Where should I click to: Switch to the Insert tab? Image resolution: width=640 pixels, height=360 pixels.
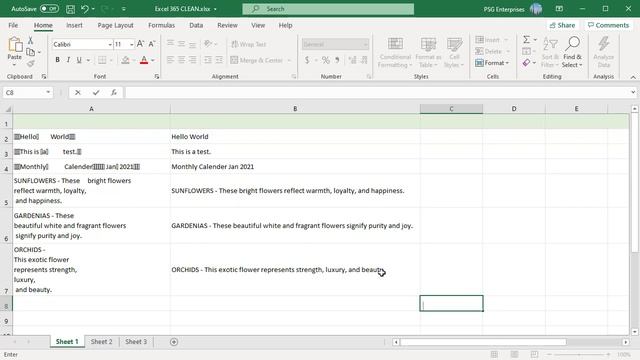[x=74, y=25]
